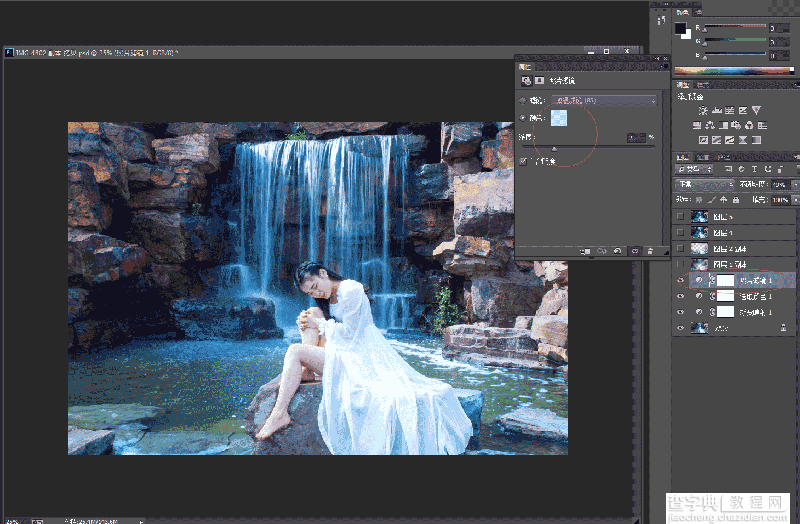Click the view previous state icon in Properties
The height and width of the screenshot is (524, 800).
pos(602,251)
